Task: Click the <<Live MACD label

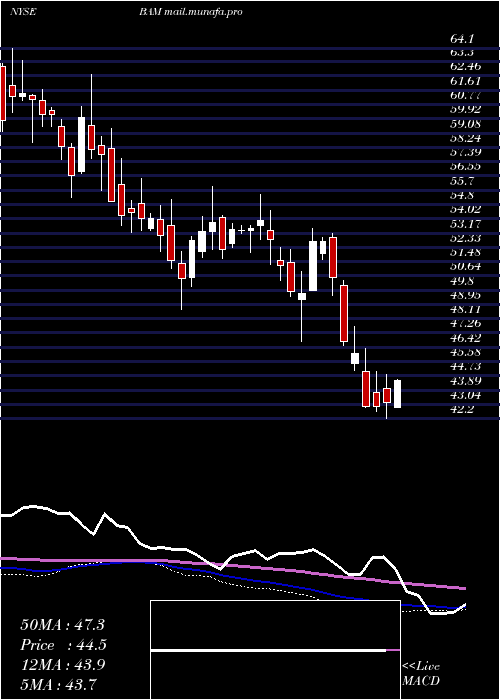Action: 421,674
